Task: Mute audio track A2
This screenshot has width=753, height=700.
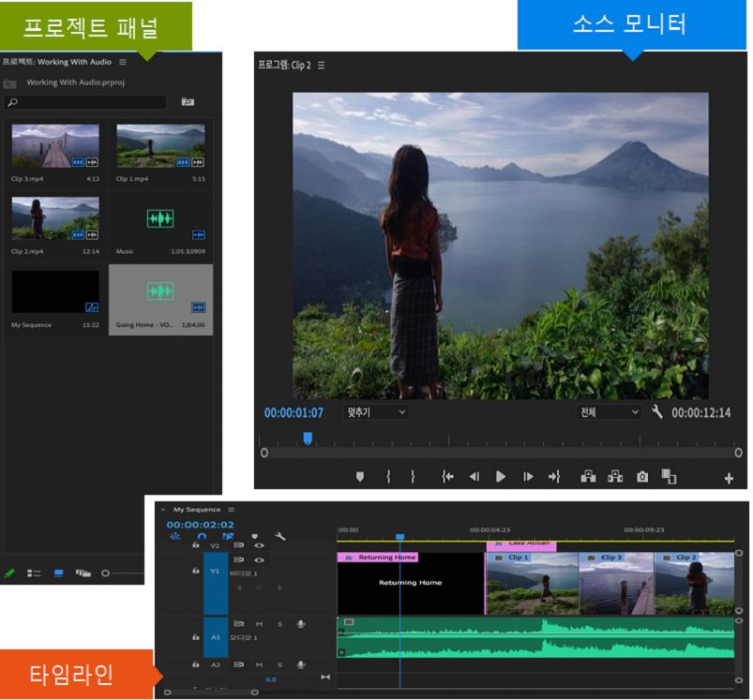Action: (260, 664)
